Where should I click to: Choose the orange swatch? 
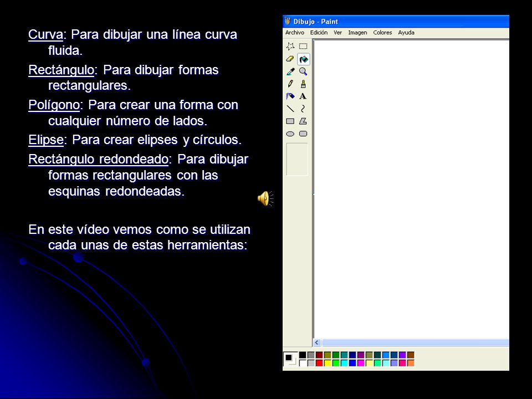pos(411,363)
